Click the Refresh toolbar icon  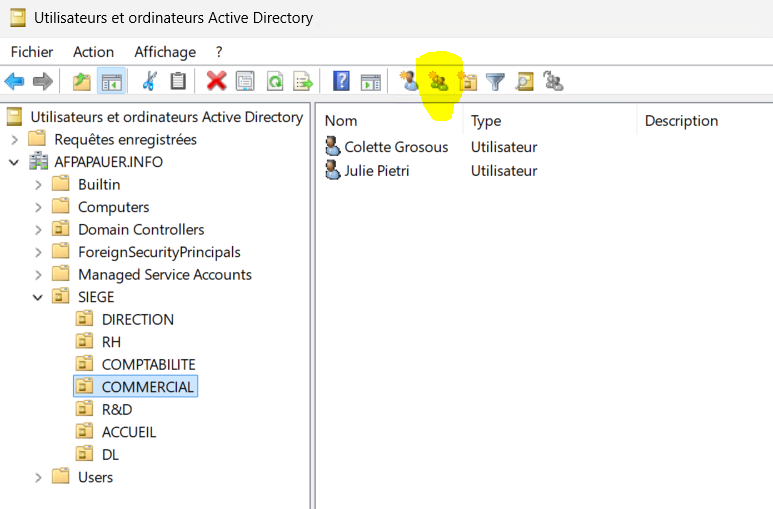point(274,82)
